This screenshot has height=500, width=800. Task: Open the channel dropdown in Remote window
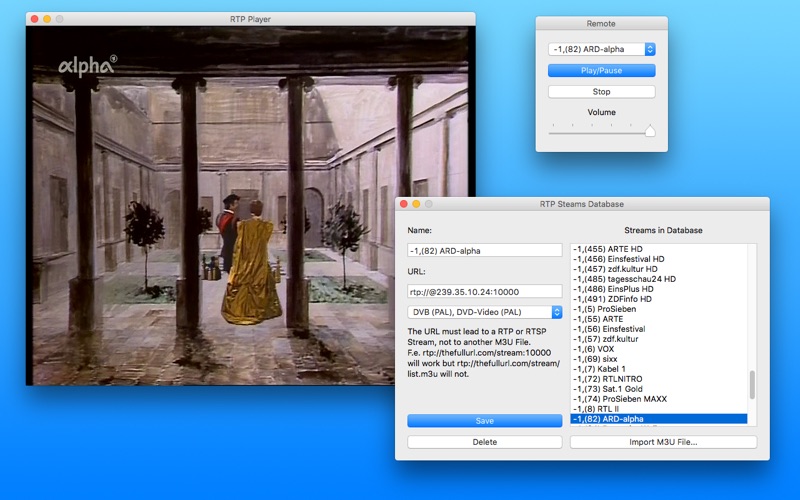pos(602,49)
